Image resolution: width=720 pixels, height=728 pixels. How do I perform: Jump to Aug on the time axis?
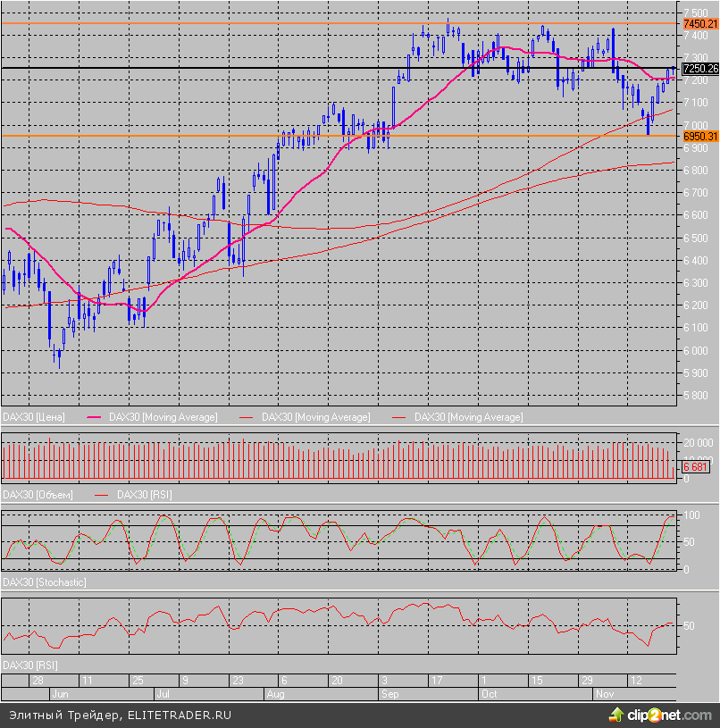[x=276, y=692]
